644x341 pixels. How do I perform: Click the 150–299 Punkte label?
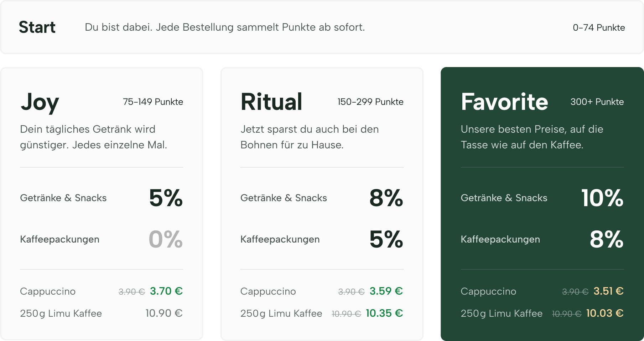370,102
